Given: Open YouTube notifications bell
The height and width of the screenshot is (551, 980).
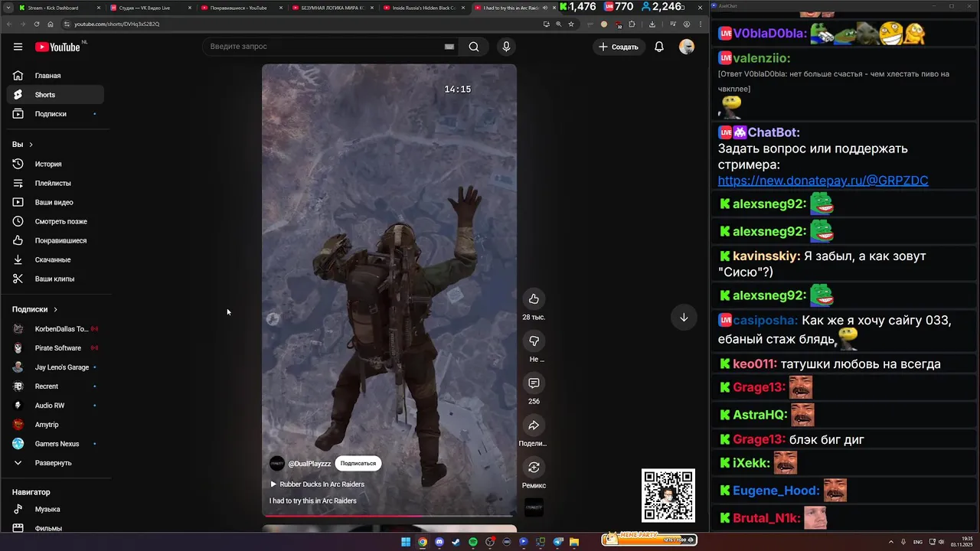Looking at the screenshot, I should [659, 47].
